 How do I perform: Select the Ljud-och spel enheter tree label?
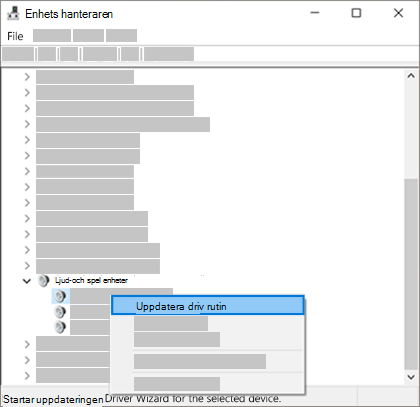point(91,281)
